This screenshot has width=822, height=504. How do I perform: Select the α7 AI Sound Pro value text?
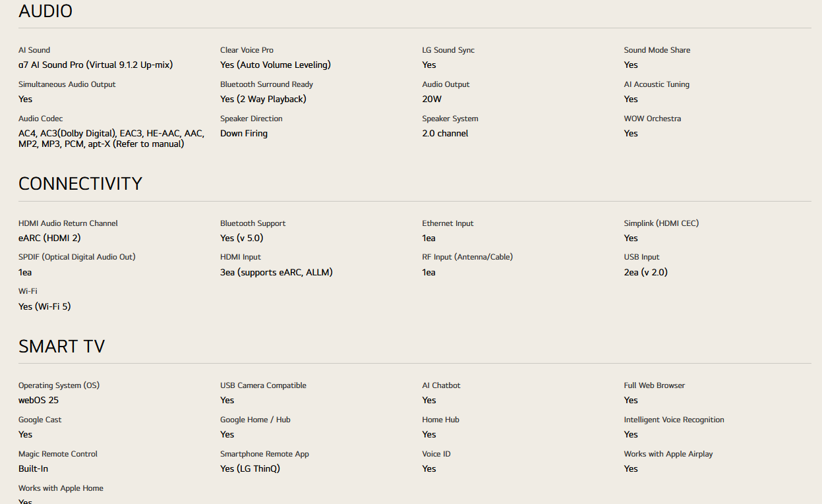pyautogui.click(x=96, y=65)
